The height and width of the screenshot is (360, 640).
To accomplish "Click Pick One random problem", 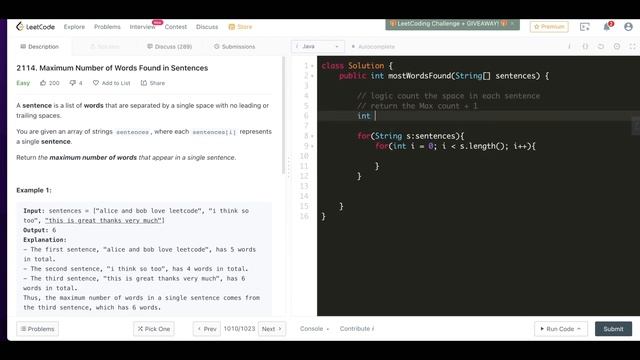I will point(154,329).
